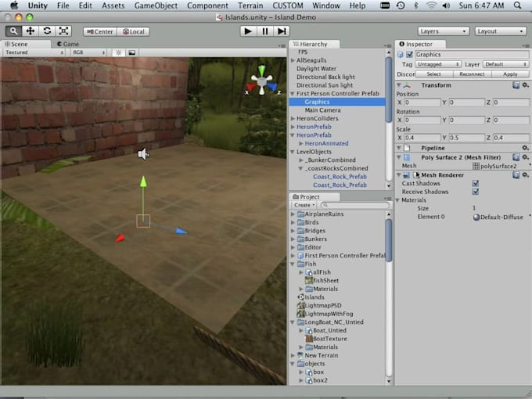Open the Layers dropdown
The width and height of the screenshot is (532, 399).
click(x=443, y=31)
